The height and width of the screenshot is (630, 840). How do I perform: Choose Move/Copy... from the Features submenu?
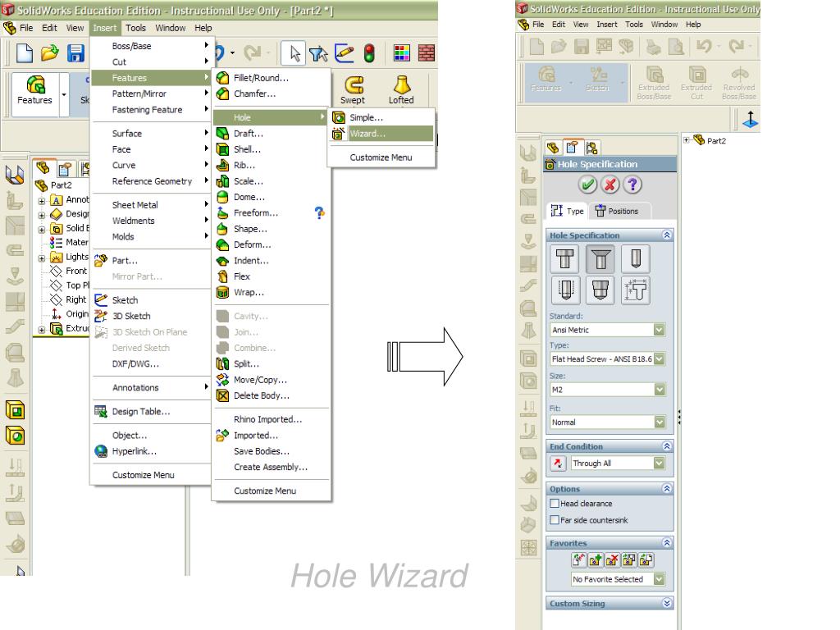tap(272, 380)
